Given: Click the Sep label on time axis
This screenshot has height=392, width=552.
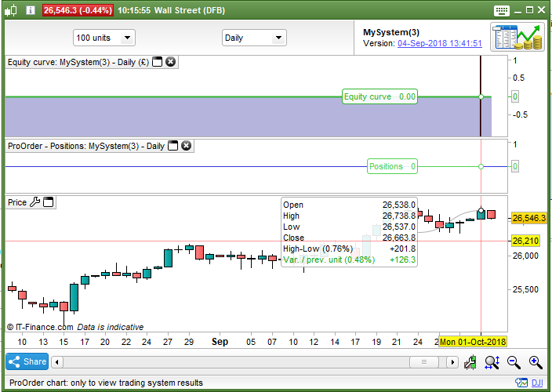Looking at the screenshot, I should 220,342.
